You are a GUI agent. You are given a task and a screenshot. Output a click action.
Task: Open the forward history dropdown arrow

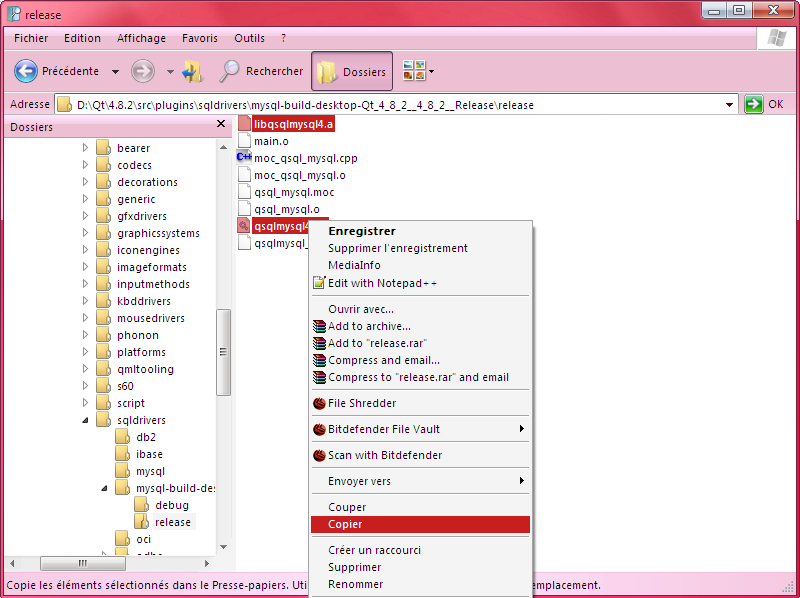click(170, 72)
